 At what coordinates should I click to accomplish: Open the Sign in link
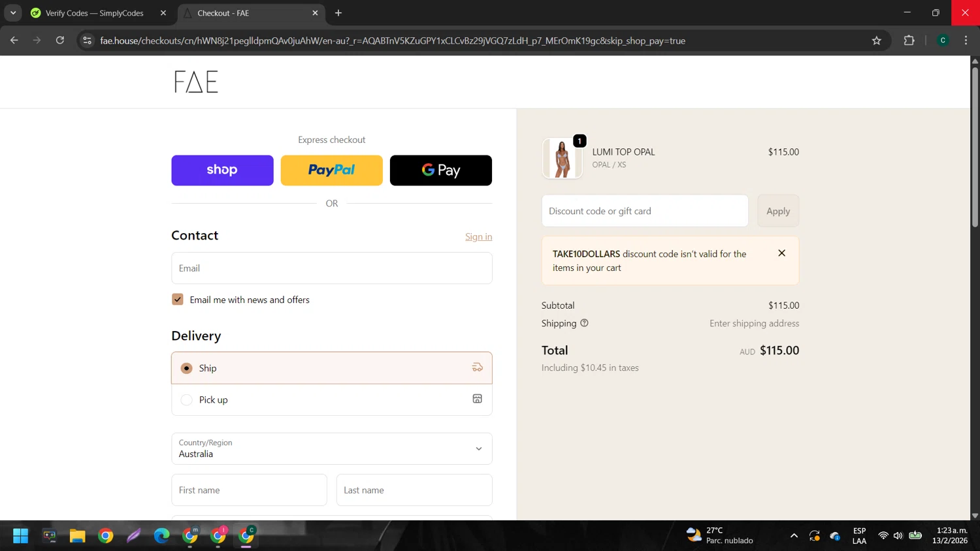pyautogui.click(x=478, y=236)
